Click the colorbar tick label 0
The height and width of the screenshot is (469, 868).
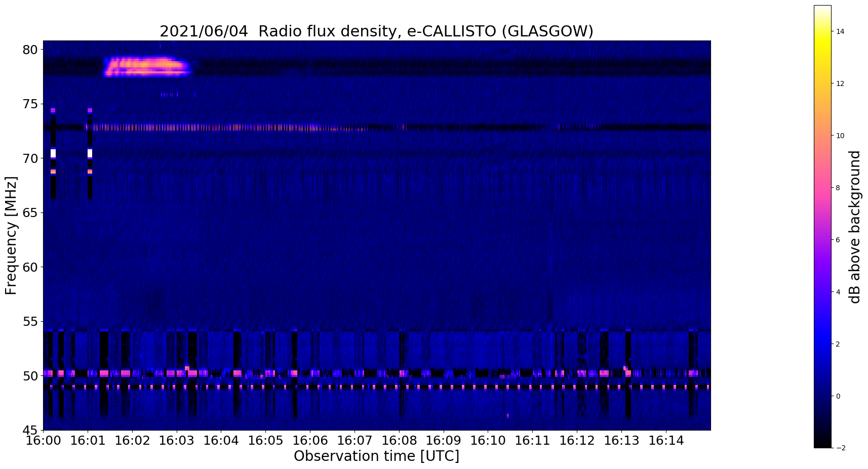(838, 396)
